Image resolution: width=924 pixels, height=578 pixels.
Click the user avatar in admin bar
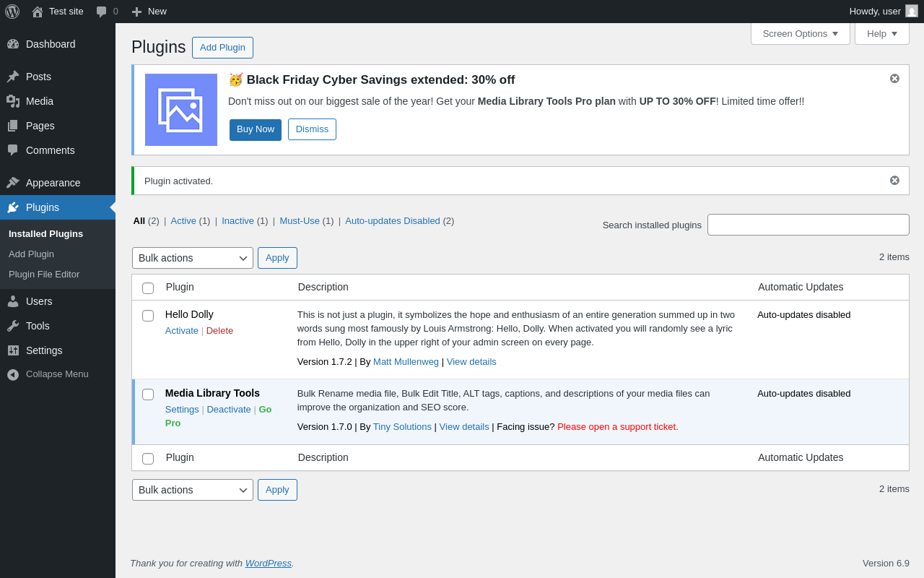(912, 12)
